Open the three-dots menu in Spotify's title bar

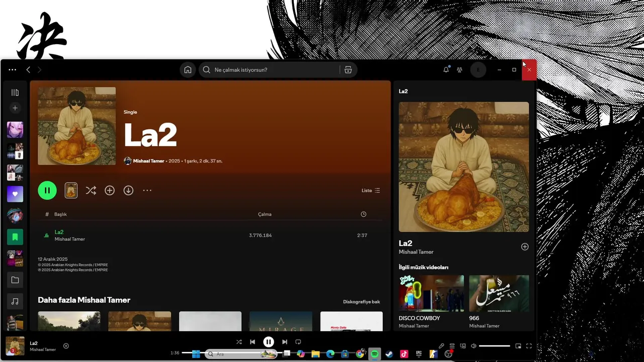(13, 70)
